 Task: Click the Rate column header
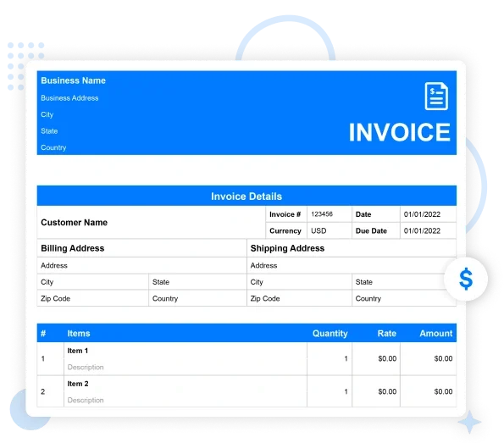coord(386,334)
